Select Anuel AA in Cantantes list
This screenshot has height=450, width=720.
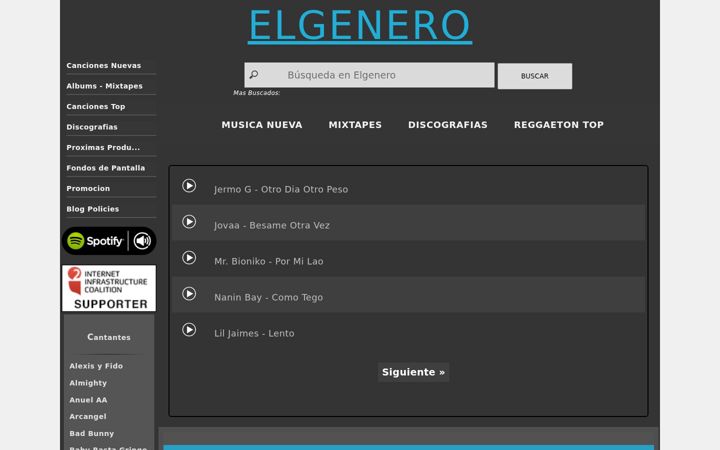pos(88,400)
